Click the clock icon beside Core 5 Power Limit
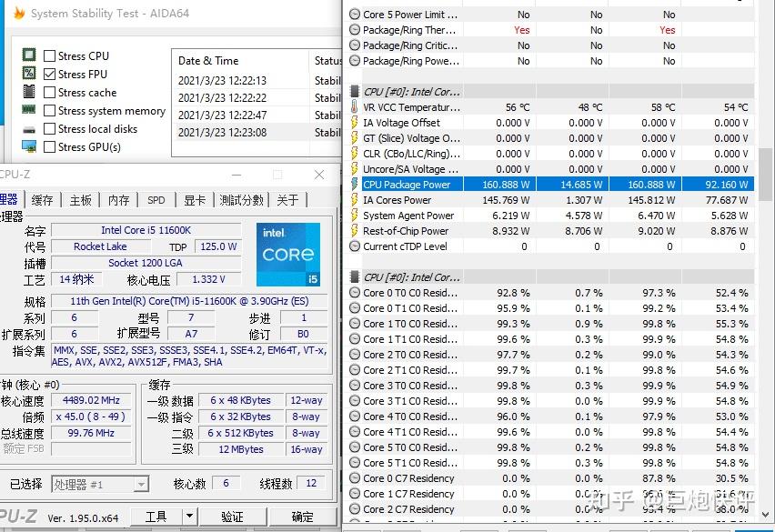This screenshot has height=532, width=775. (355, 15)
